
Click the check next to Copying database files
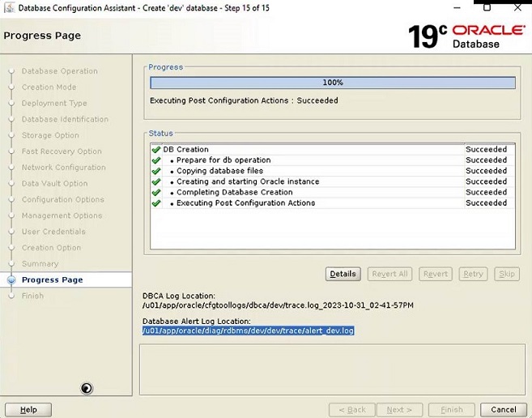(156, 171)
